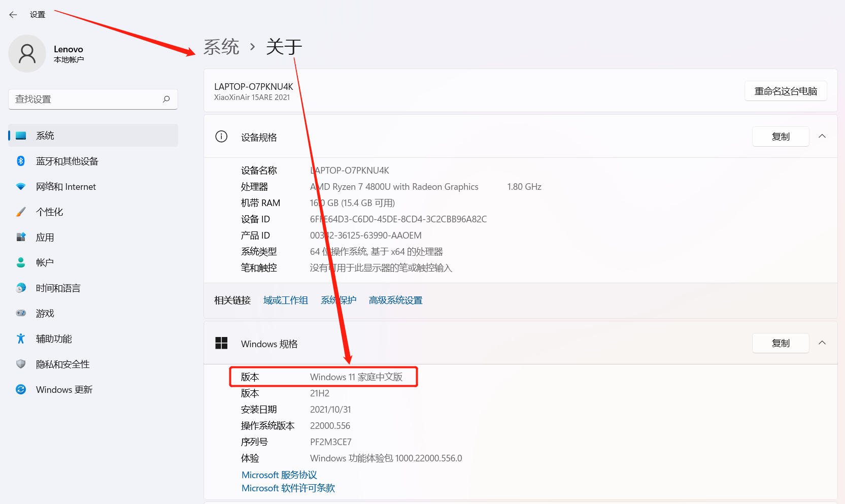Click the 时间和语言 clock globe icon
Screen dimensions: 845x504
click(21, 288)
